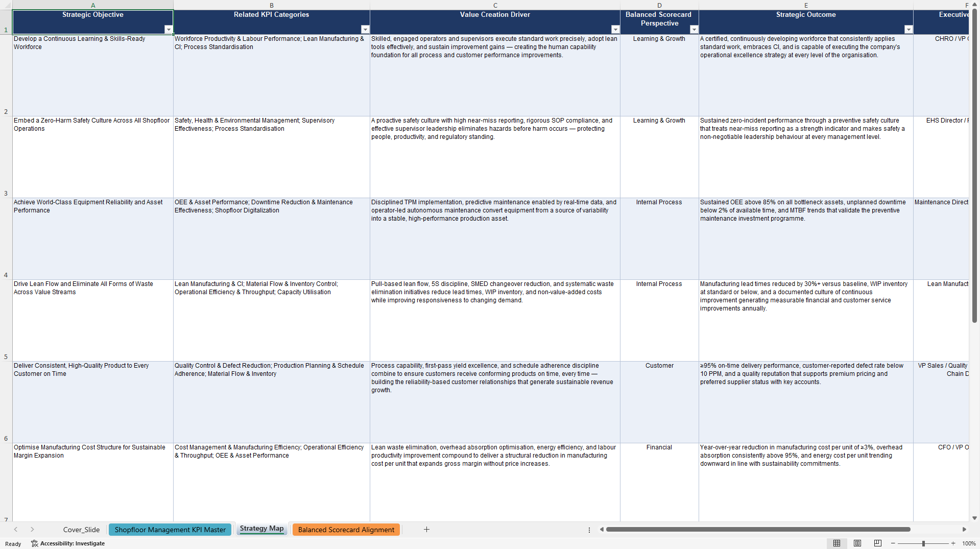
Task: Click zoom in plus button
Action: coord(953,543)
